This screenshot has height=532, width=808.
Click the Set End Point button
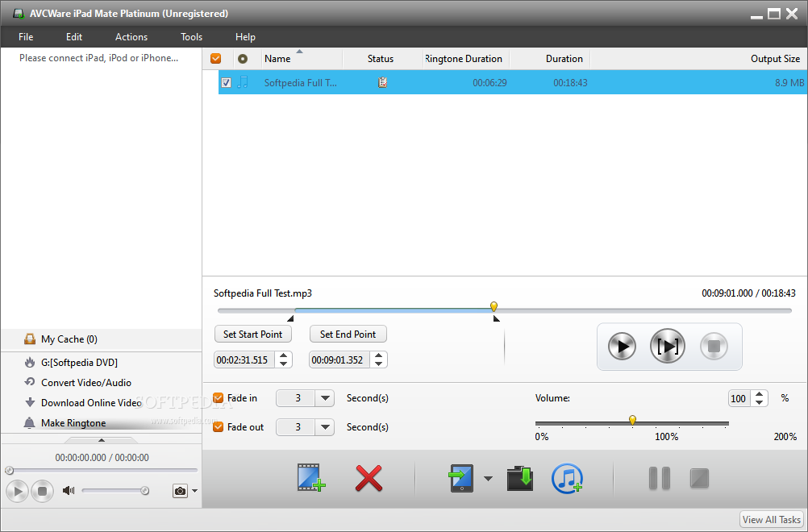click(348, 335)
